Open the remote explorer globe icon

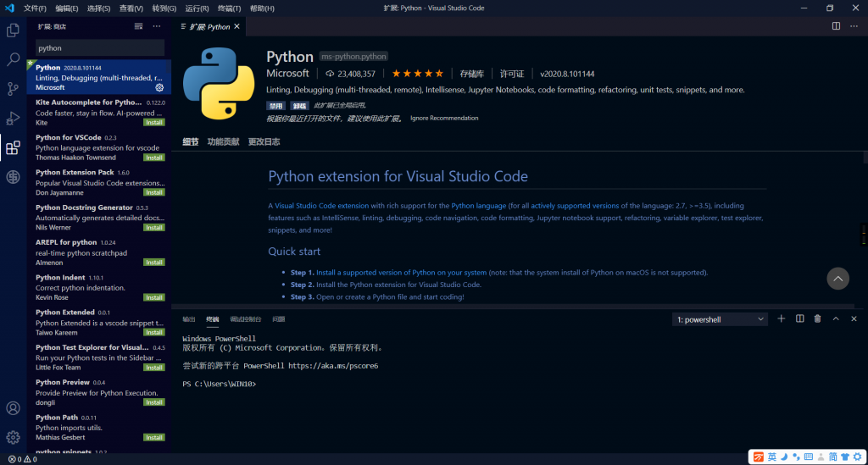pos(13,177)
